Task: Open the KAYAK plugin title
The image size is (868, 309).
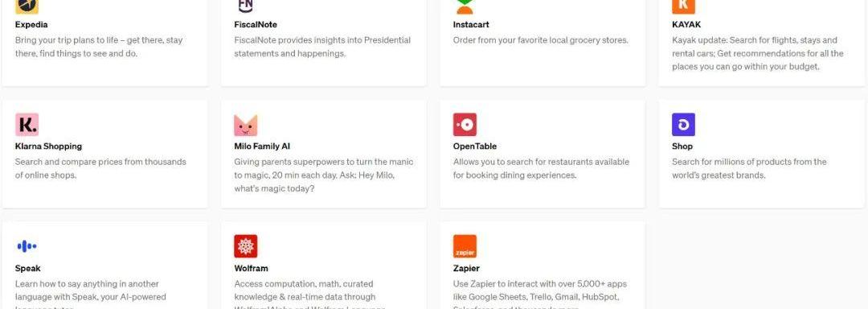Action: point(686,24)
